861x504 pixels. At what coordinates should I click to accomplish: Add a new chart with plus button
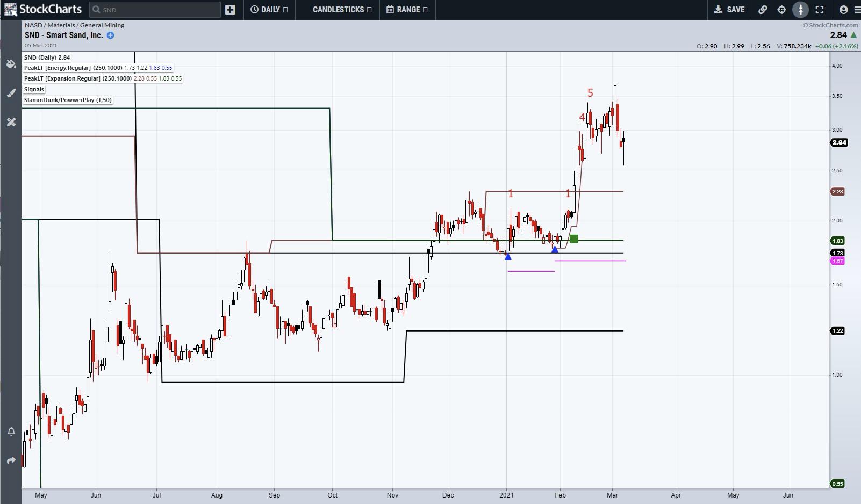(230, 10)
